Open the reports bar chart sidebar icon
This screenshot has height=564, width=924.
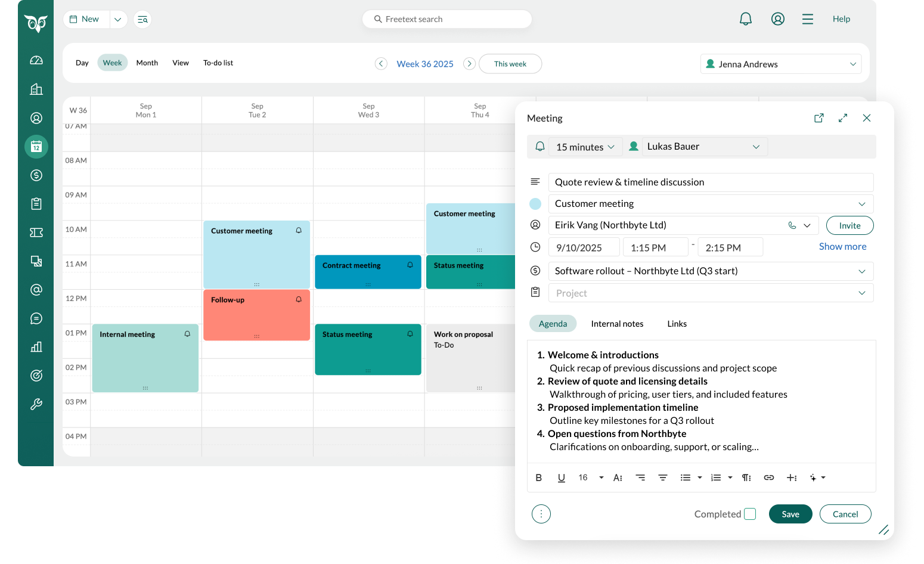tap(36, 347)
